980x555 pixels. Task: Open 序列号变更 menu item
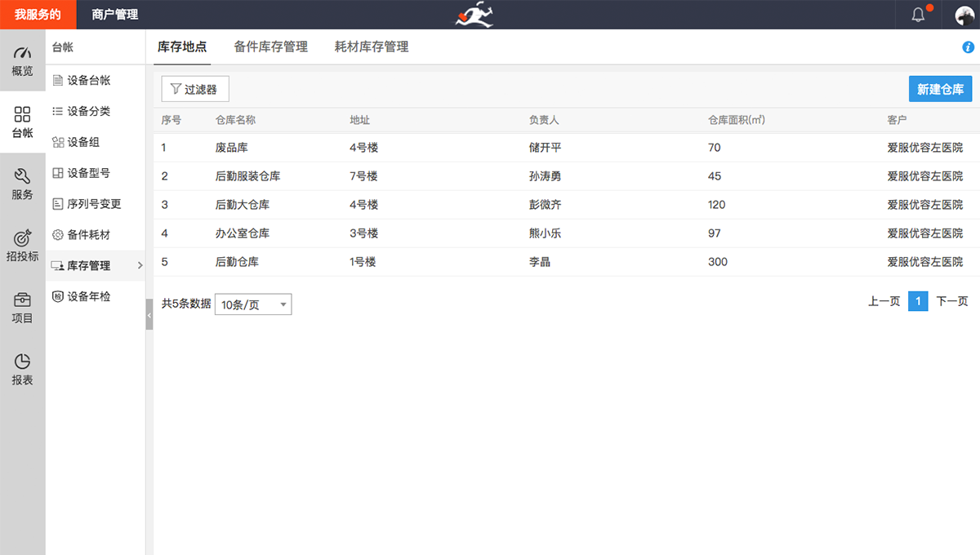96,204
